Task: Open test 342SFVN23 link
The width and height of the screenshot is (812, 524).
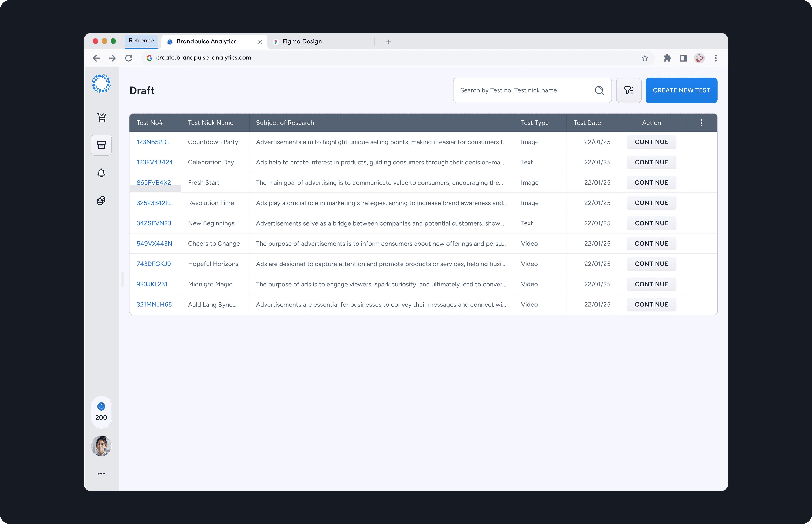Action: tap(154, 223)
